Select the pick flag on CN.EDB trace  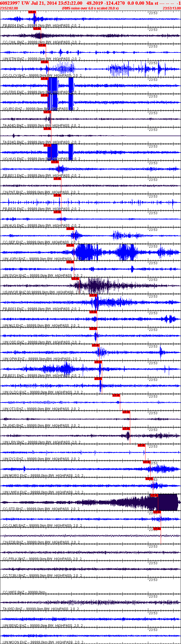[157, 529]
